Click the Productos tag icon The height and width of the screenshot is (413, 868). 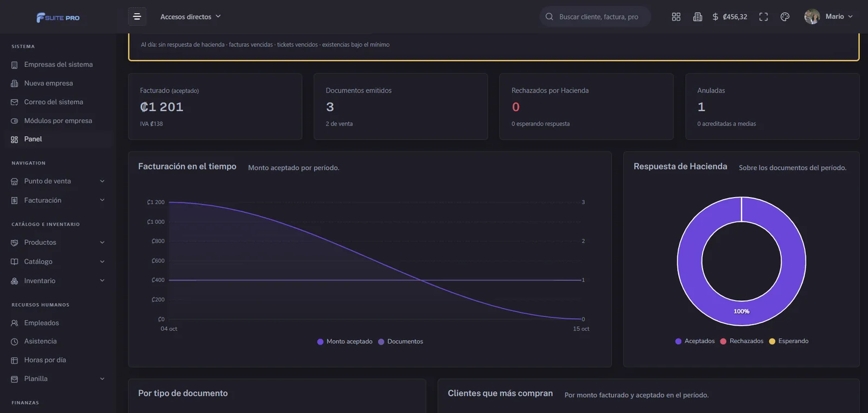pyautogui.click(x=15, y=243)
